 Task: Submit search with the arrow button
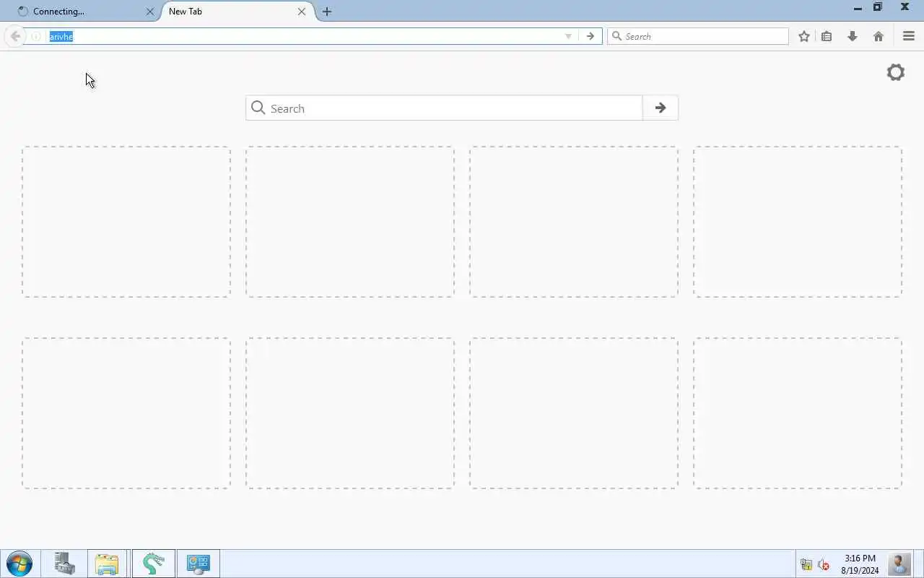(661, 108)
